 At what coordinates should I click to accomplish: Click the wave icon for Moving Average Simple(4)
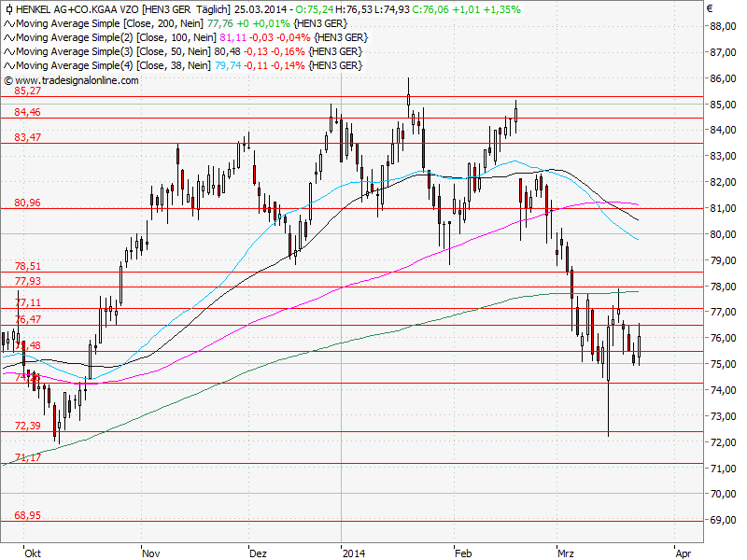pos(9,64)
